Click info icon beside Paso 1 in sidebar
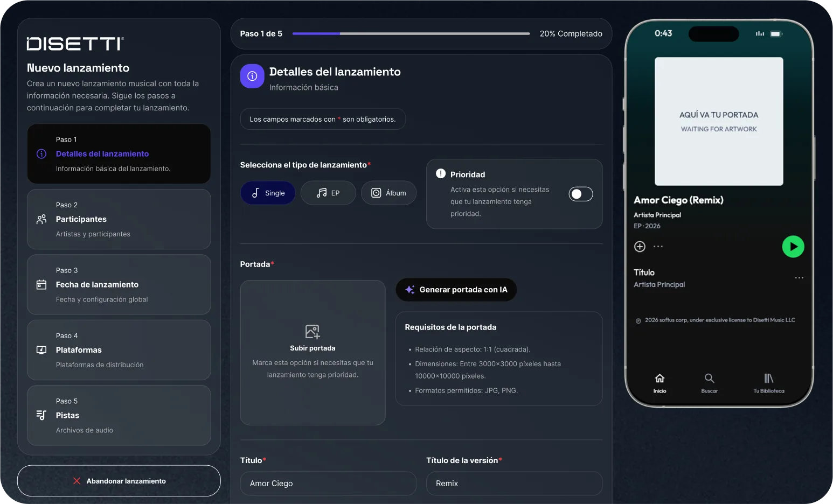Image resolution: width=833 pixels, height=504 pixels. (41, 154)
